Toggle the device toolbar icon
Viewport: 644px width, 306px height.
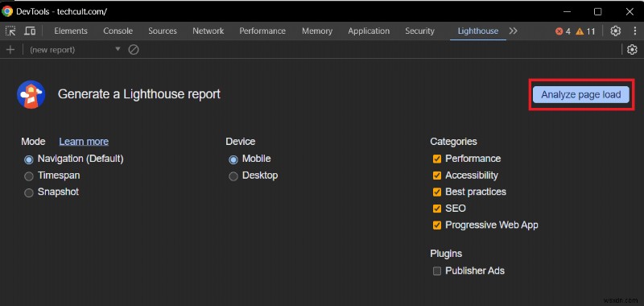pos(30,31)
